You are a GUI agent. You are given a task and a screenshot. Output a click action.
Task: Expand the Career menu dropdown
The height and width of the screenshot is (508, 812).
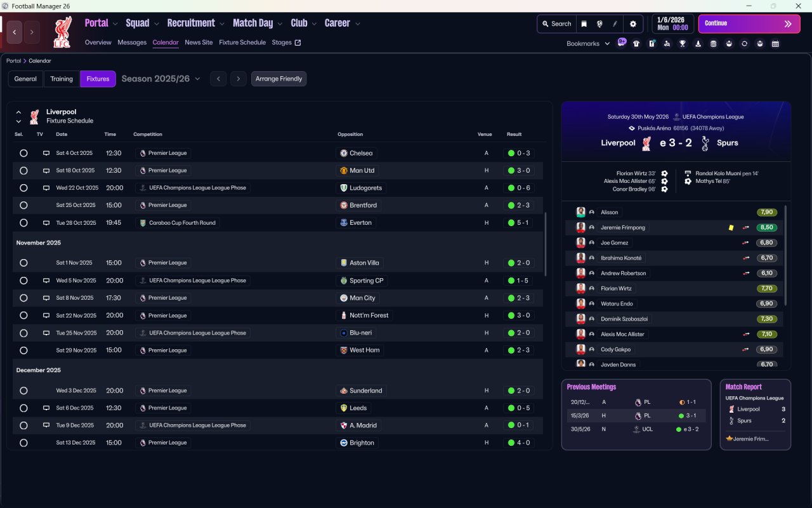click(357, 24)
